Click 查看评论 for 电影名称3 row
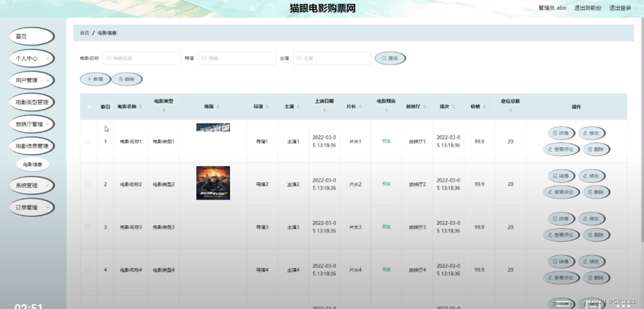The height and width of the screenshot is (309, 644). pyautogui.click(x=561, y=235)
